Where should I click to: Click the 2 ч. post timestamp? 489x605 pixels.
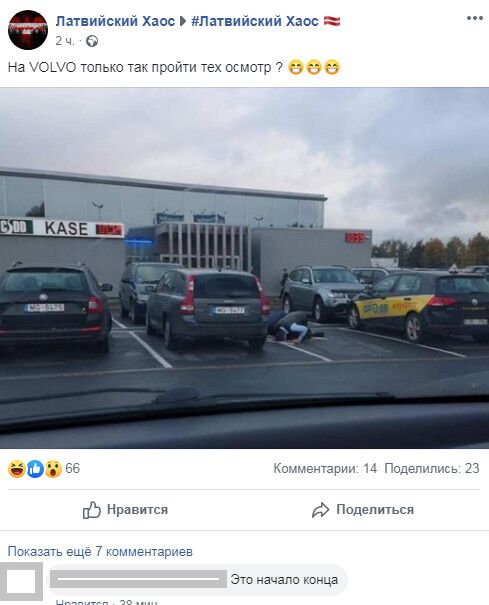pos(65,41)
